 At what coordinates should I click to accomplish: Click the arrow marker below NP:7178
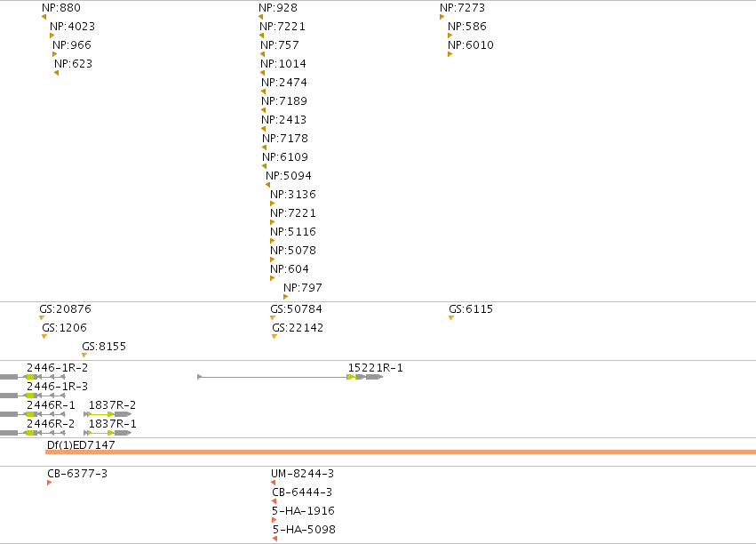point(264,148)
